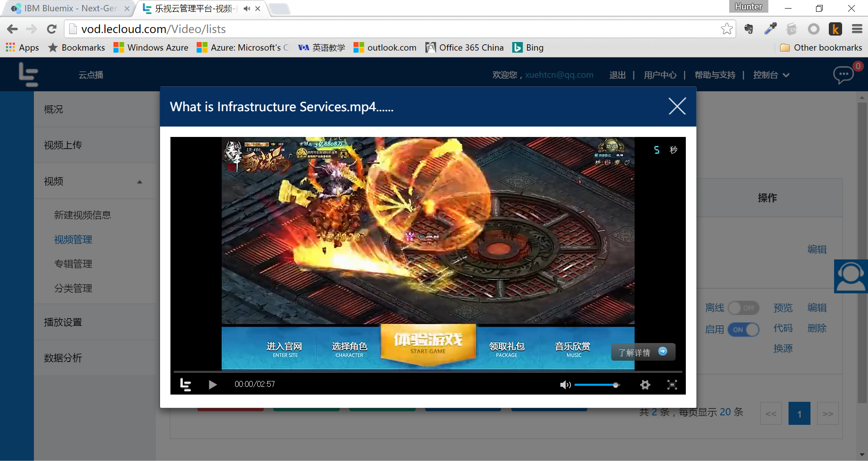Viewport: 868px width, 461px height.
Task: Click the 云点播 header label
Action: pyautogui.click(x=91, y=75)
